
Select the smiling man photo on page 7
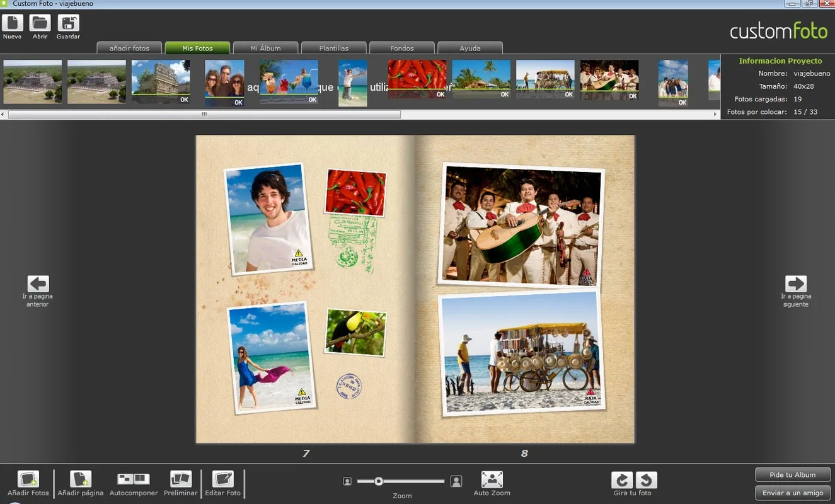[x=268, y=219]
